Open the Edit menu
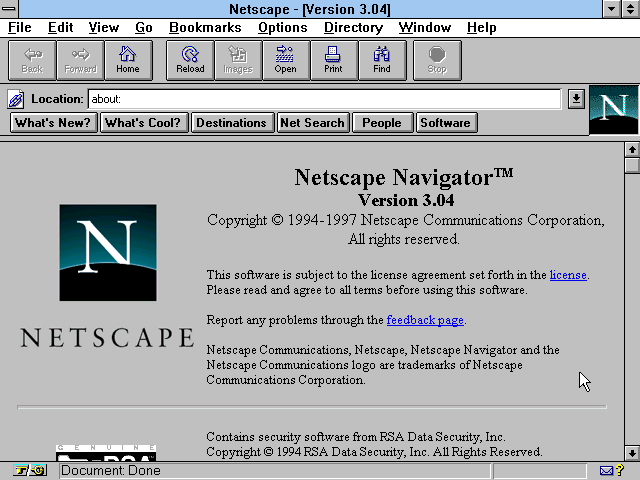The width and height of the screenshot is (640, 480). (x=60, y=27)
